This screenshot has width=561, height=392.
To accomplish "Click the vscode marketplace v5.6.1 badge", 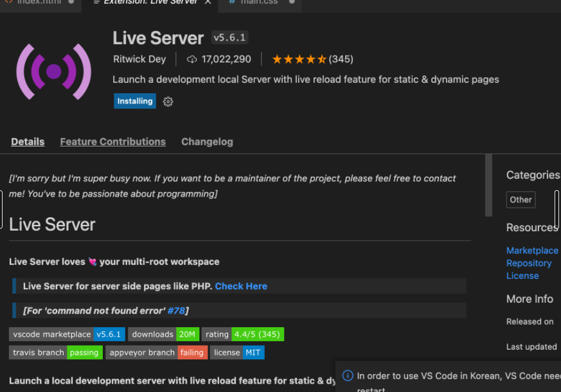I will [x=67, y=334].
